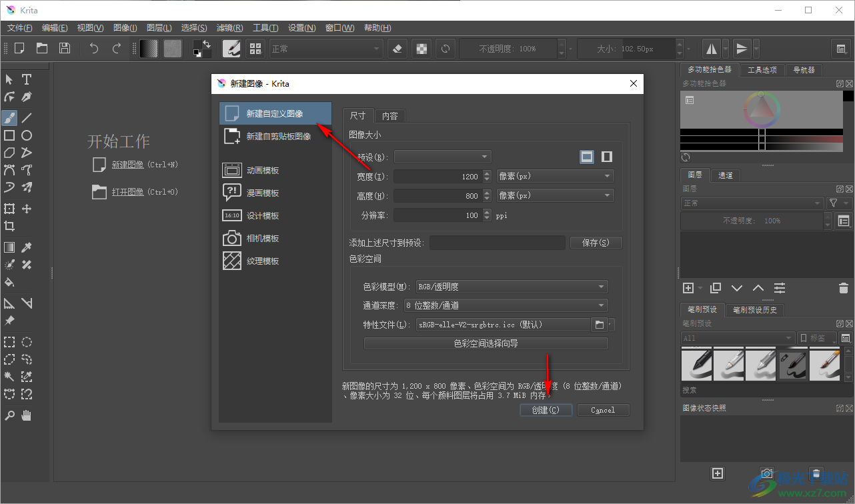Open profile sRGB-elle-V2 dropdown
This screenshot has height=504, width=855.
502,325
